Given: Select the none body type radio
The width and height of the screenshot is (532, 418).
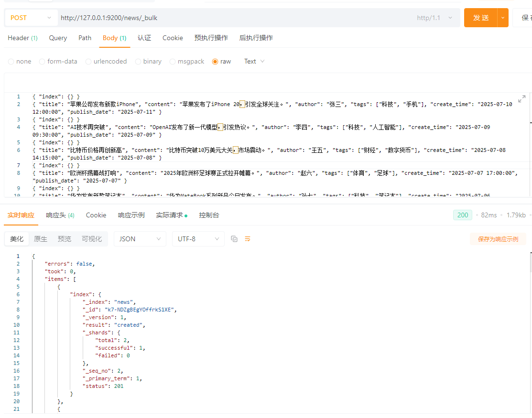Looking at the screenshot, I should tap(20, 61).
